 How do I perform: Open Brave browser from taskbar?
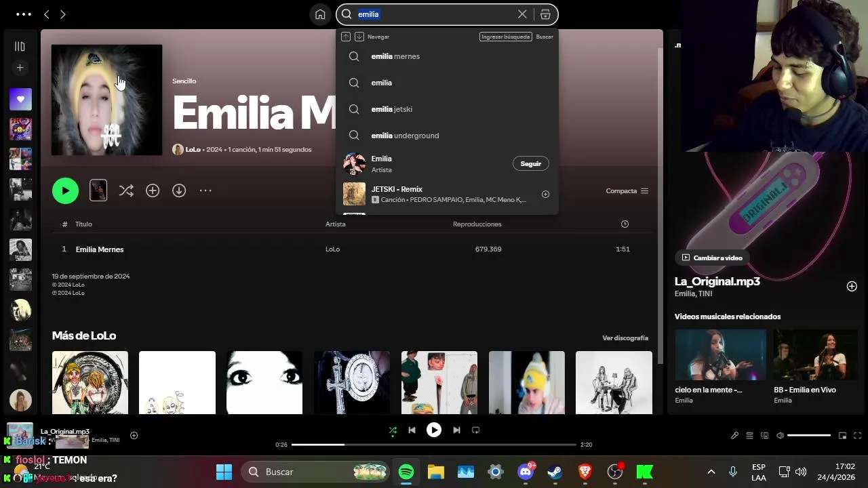[585, 472]
